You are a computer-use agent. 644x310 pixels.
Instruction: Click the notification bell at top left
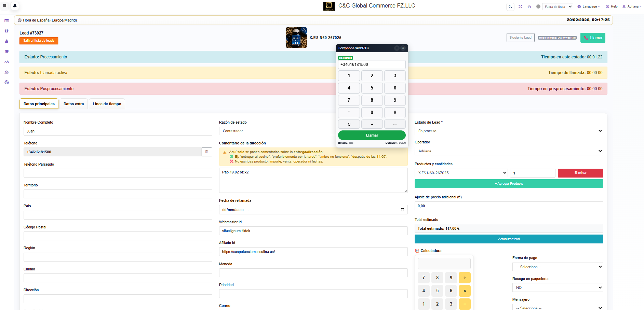pos(14,6)
